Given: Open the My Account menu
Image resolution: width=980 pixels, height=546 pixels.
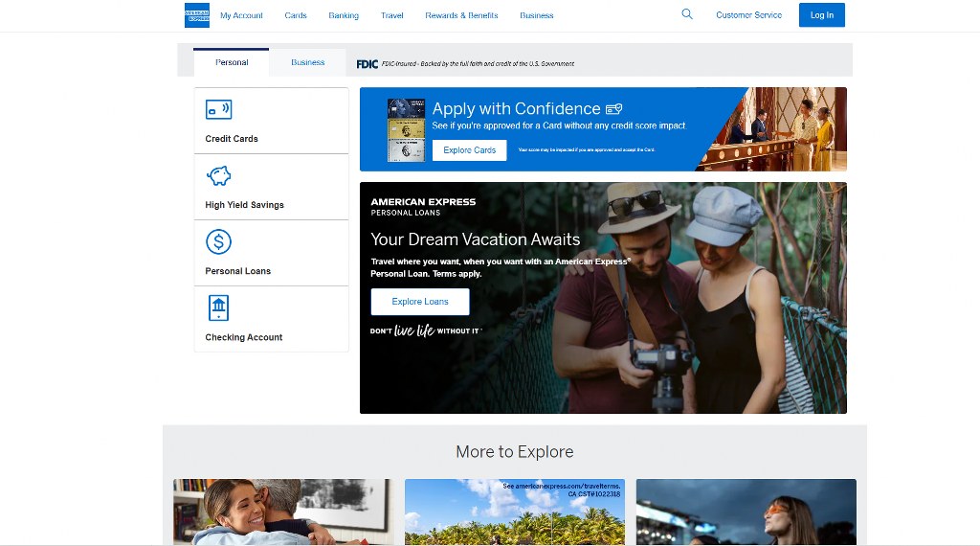Looking at the screenshot, I should 241,15.
